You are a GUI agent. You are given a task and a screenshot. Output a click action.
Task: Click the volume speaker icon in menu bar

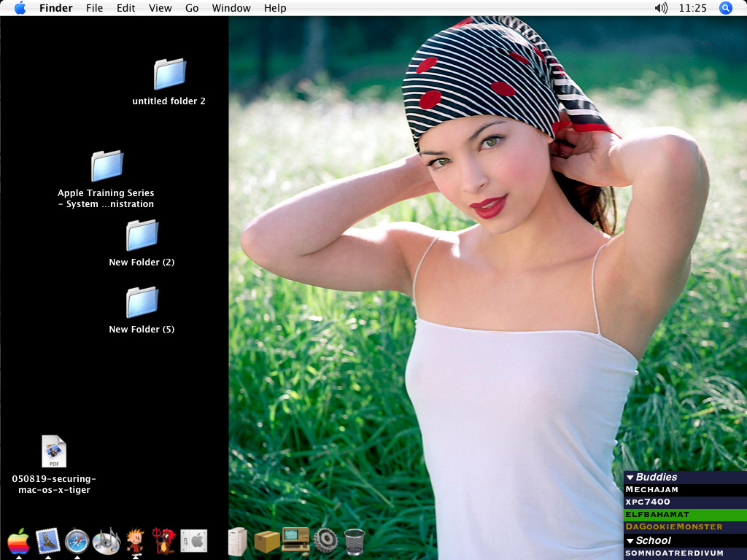661,8
